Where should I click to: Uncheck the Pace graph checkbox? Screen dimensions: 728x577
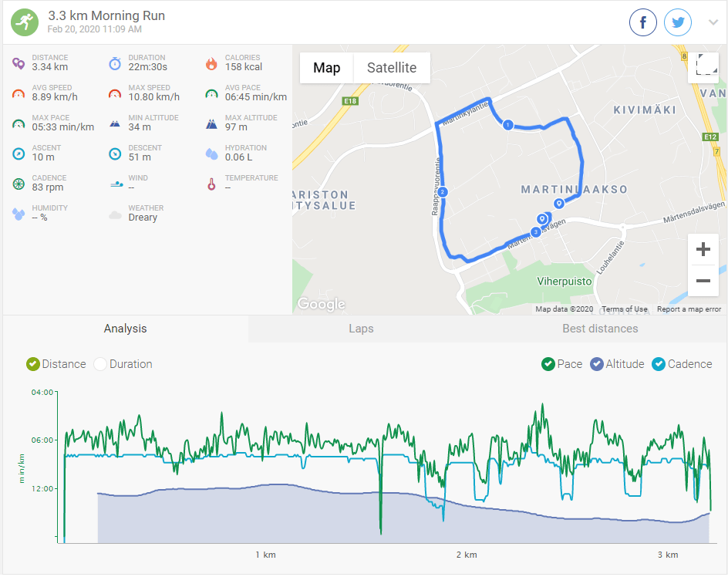tap(548, 364)
